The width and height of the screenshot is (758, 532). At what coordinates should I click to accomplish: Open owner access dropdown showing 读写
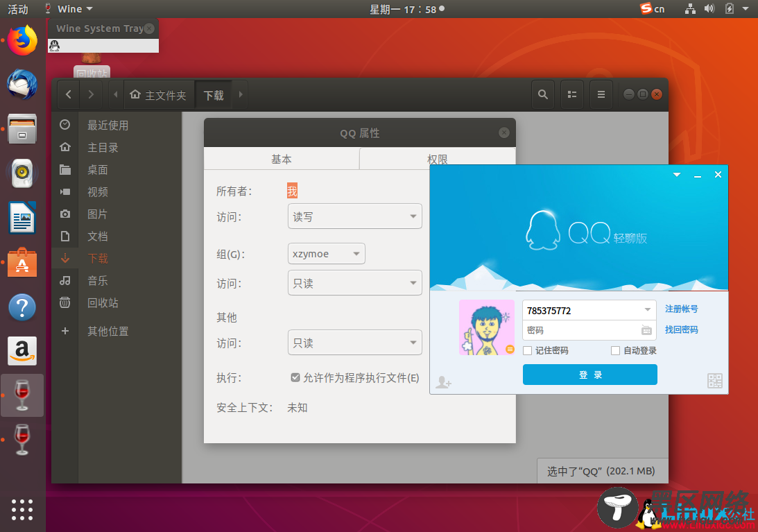tap(355, 216)
